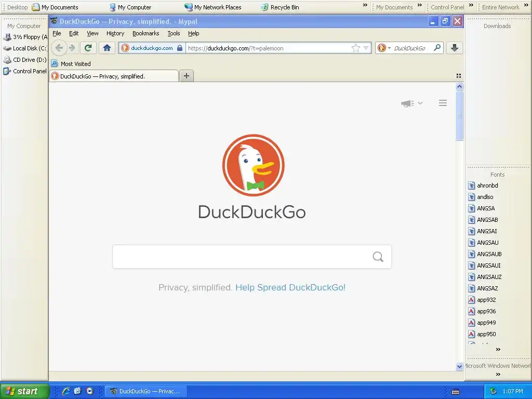Click the clock showing 1:07 PM

click(x=513, y=391)
